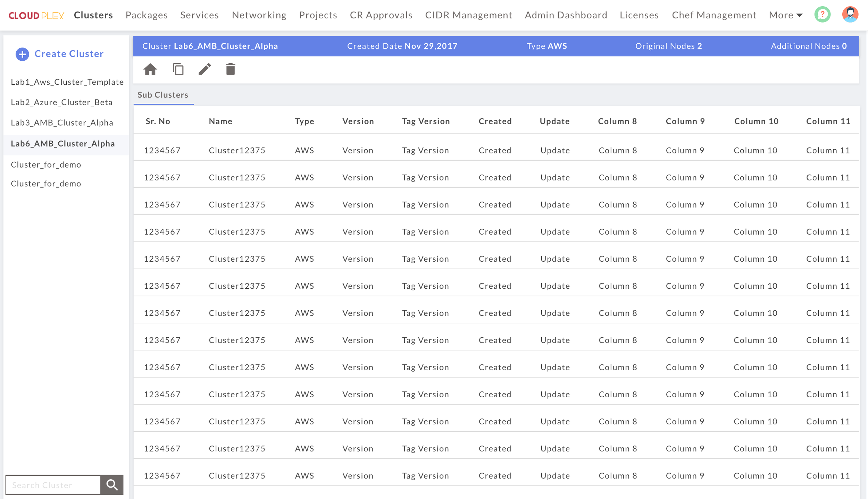Click the Version column header
The width and height of the screenshot is (868, 499).
(358, 121)
